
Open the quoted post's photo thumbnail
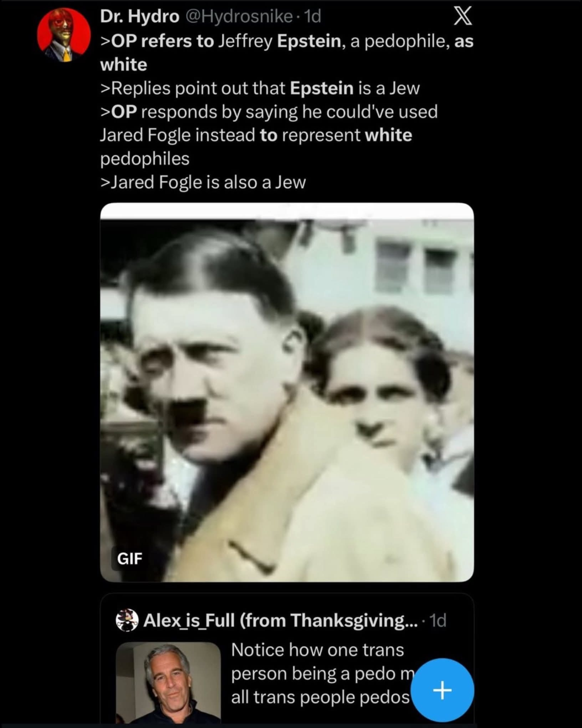(x=169, y=683)
